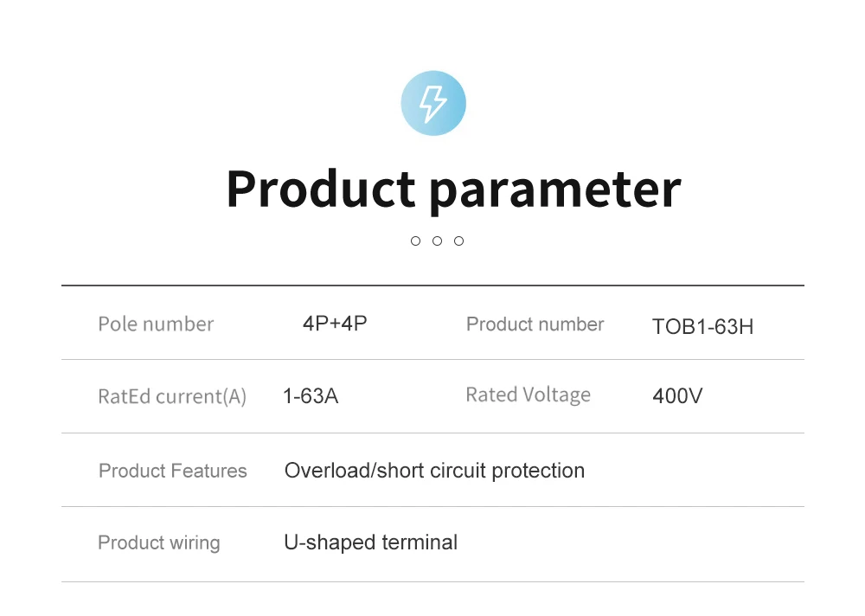Click the RatEd current(A) label
This screenshot has width=865, height=616.
click(172, 396)
